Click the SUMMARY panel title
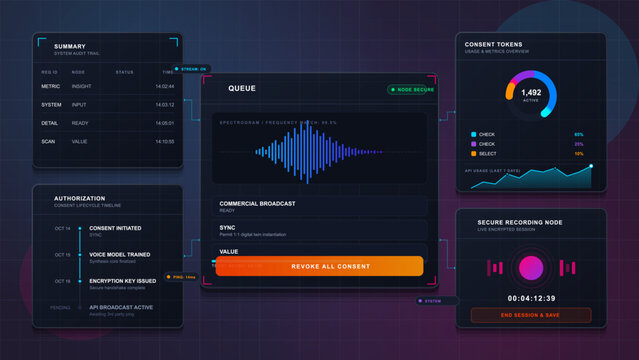 tap(70, 46)
